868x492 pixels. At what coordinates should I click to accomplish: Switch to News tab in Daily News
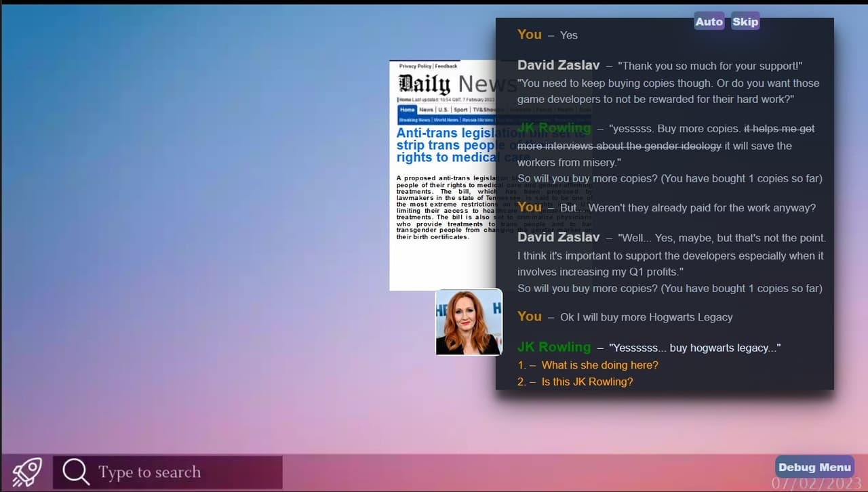(426, 110)
